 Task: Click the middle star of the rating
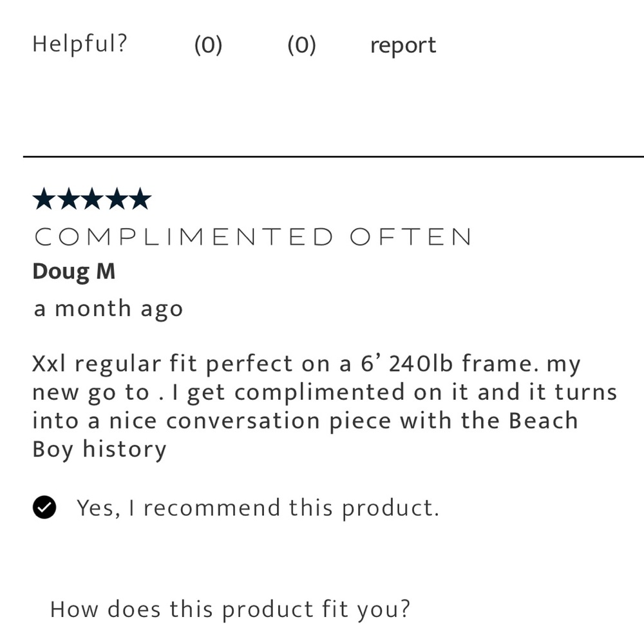coord(92,200)
